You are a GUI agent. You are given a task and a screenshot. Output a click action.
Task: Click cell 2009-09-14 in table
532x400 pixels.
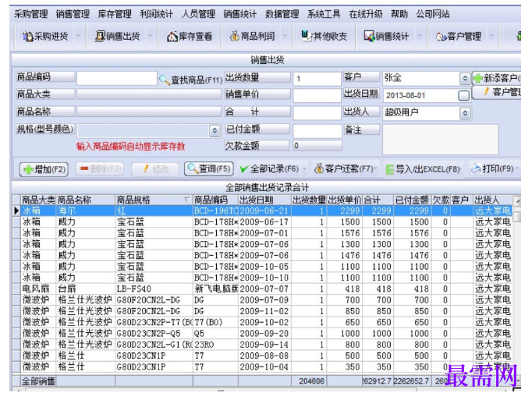(x=264, y=345)
